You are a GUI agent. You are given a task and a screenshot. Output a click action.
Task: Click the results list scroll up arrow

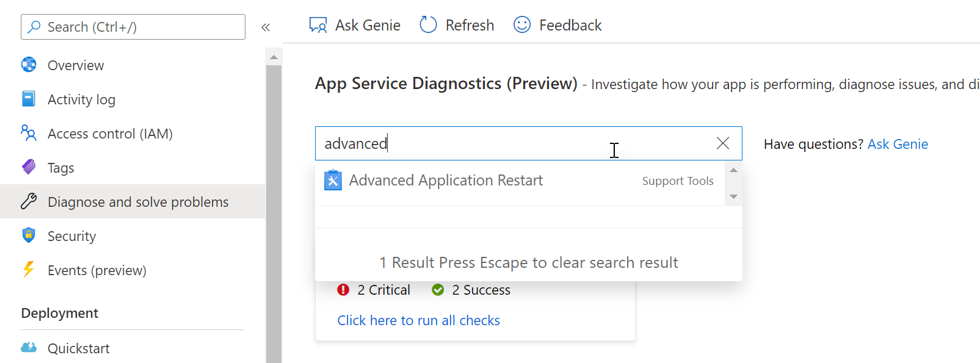[x=733, y=170]
